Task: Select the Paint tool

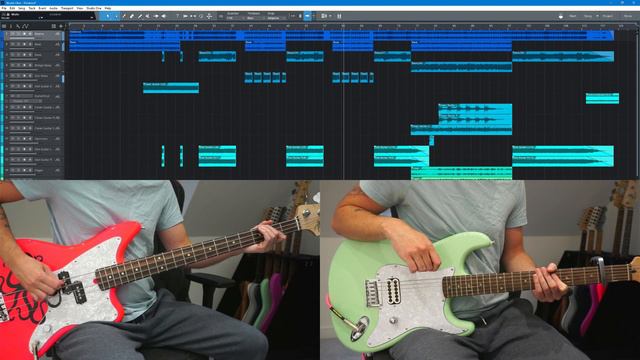Action: pyautogui.click(x=140, y=16)
